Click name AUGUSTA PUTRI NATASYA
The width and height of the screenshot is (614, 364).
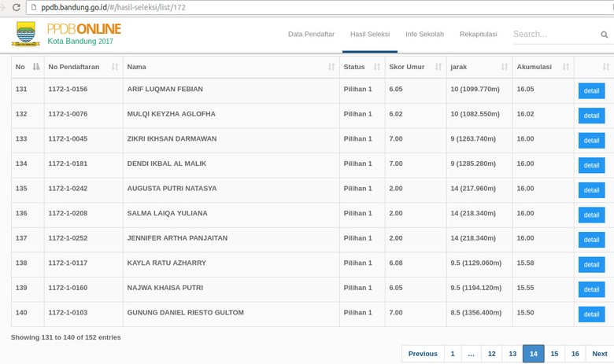172,189
